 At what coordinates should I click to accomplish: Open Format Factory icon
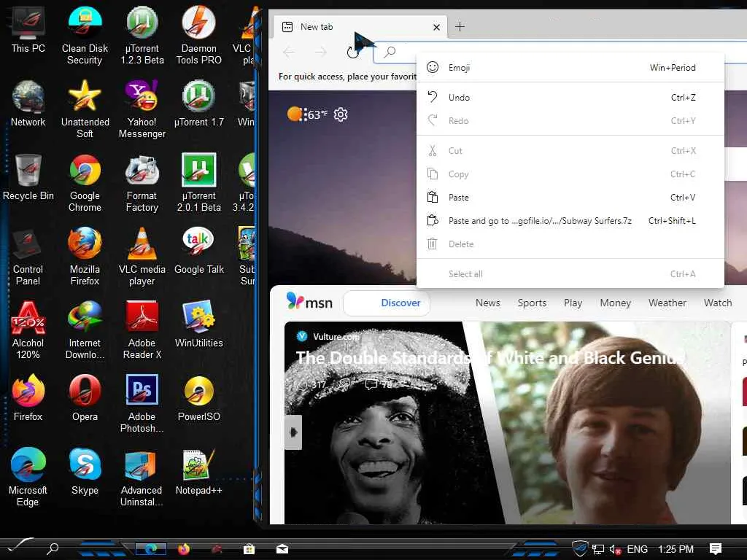[x=142, y=182]
